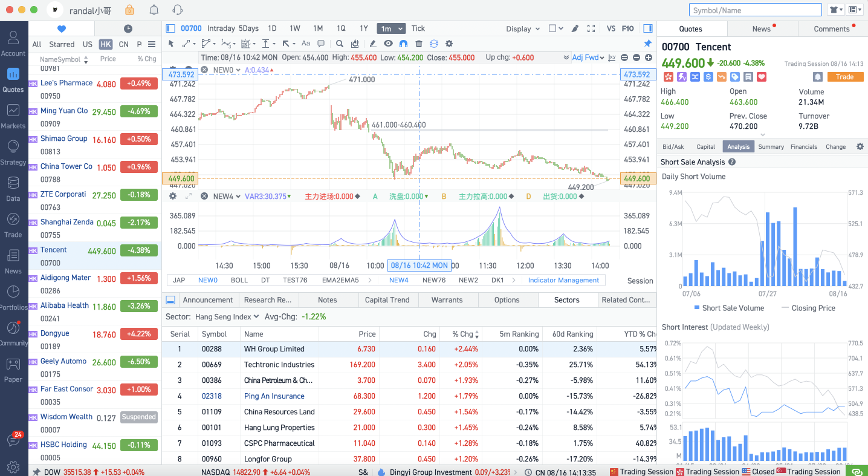The width and height of the screenshot is (868, 476).
Task: Click the red heart favorite icon for Tencent
Action: click(762, 77)
